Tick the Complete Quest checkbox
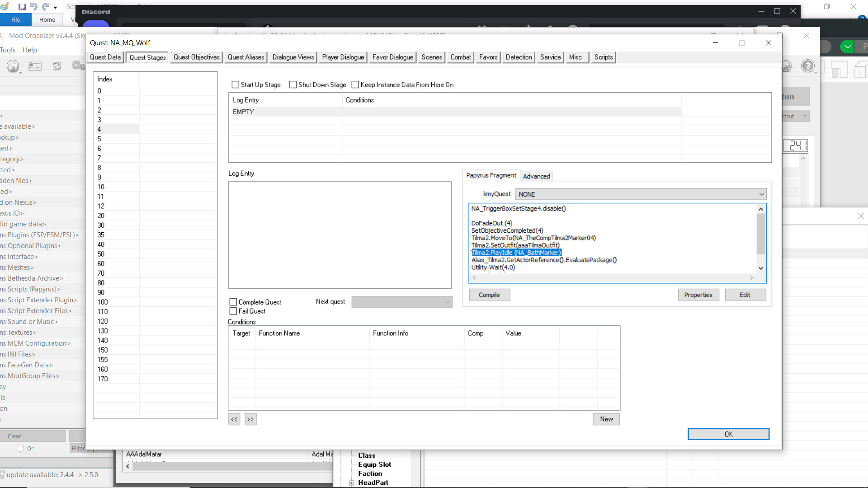This screenshot has width=868, height=488. pyautogui.click(x=233, y=302)
